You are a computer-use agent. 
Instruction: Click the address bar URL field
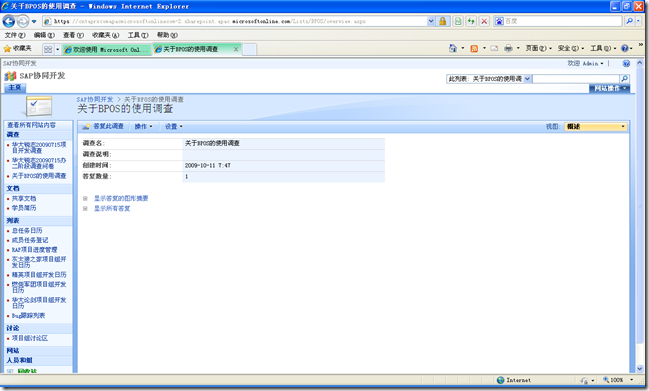click(x=235, y=21)
